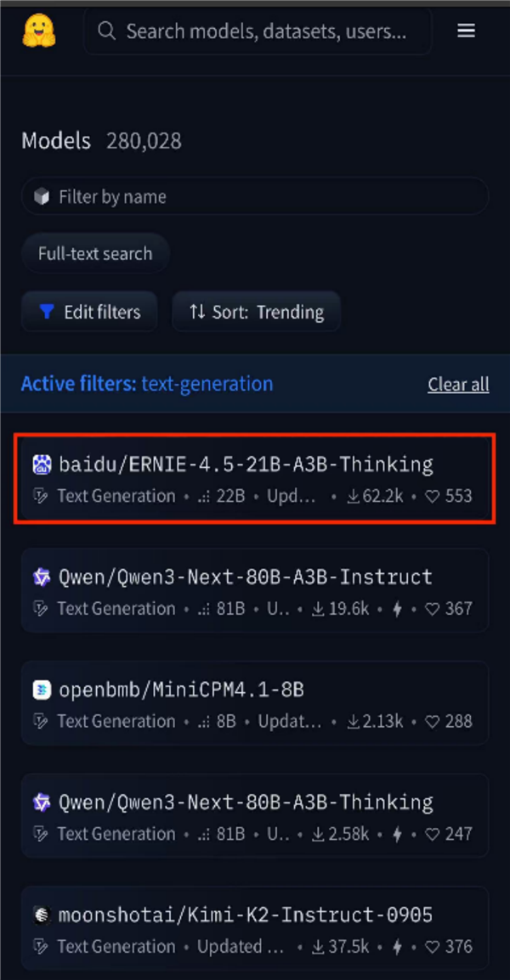This screenshot has height=980, width=510.
Task: Open the Qwen3-Next-80B-A3B-Thinking model card
Action: [x=246, y=803]
